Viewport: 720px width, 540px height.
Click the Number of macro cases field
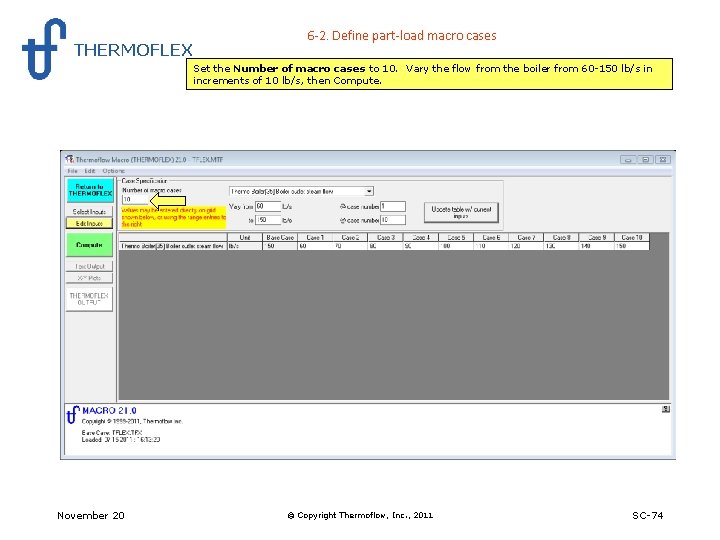point(136,199)
